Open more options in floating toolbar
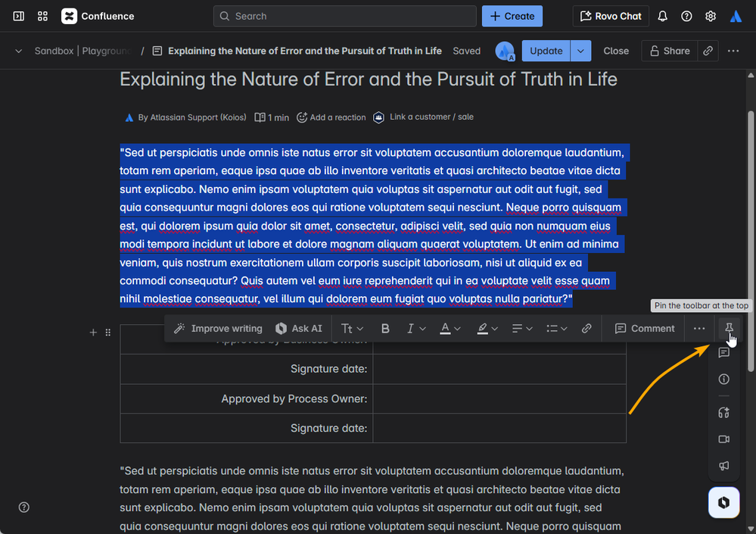Viewport: 756px width, 534px height. pos(698,329)
